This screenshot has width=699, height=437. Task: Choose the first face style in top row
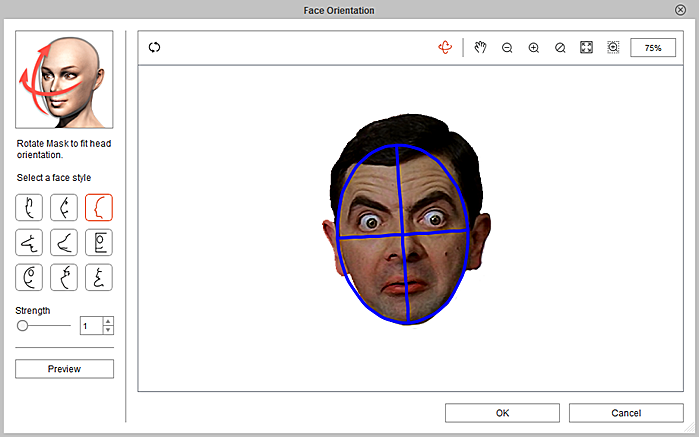[29, 207]
